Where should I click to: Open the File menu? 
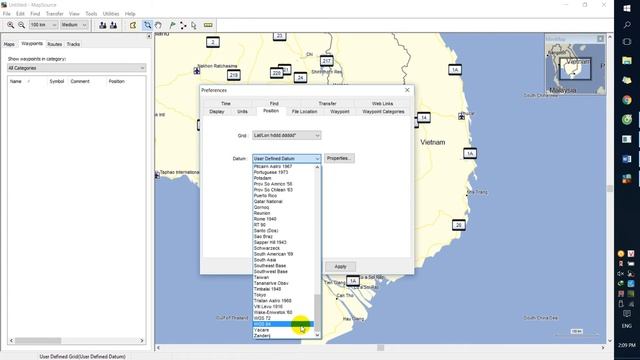click(7, 13)
